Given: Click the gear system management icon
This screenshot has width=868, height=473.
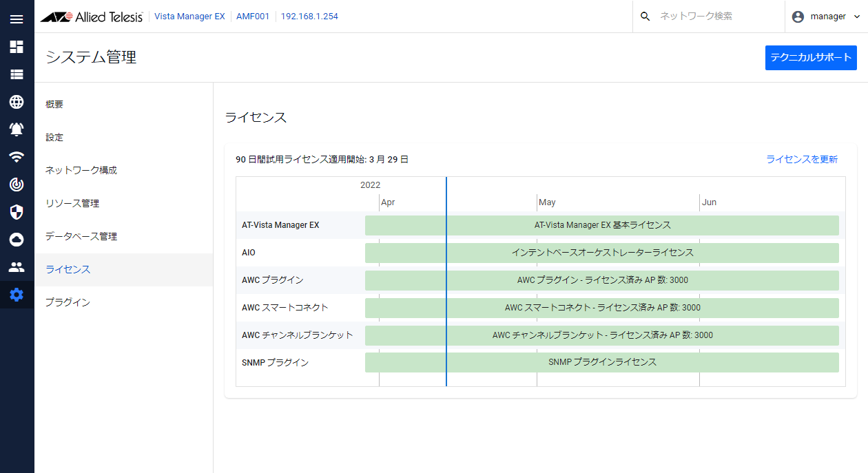Looking at the screenshot, I should tap(17, 295).
